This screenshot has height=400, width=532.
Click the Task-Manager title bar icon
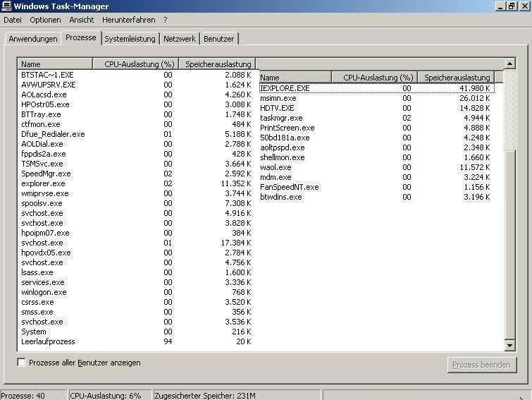coord(6,6)
